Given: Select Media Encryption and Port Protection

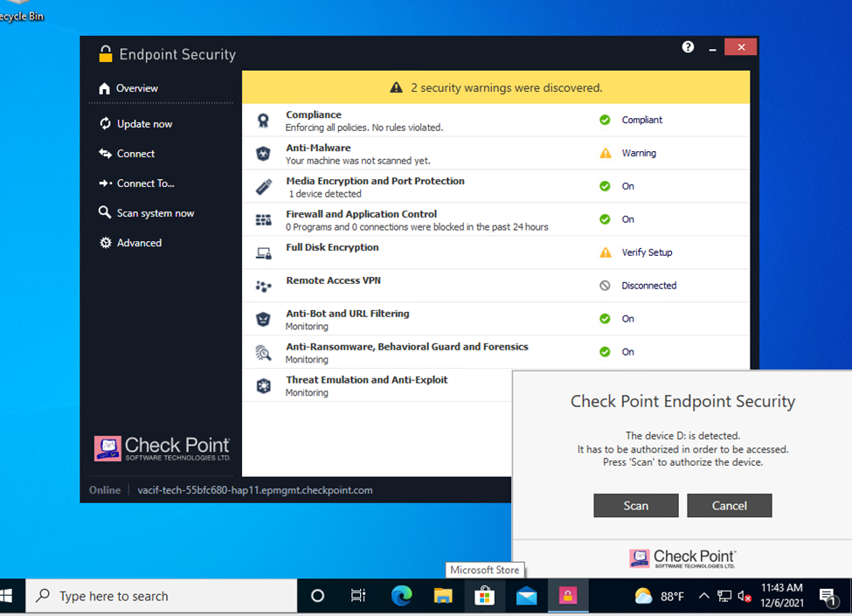Looking at the screenshot, I should tap(376, 181).
